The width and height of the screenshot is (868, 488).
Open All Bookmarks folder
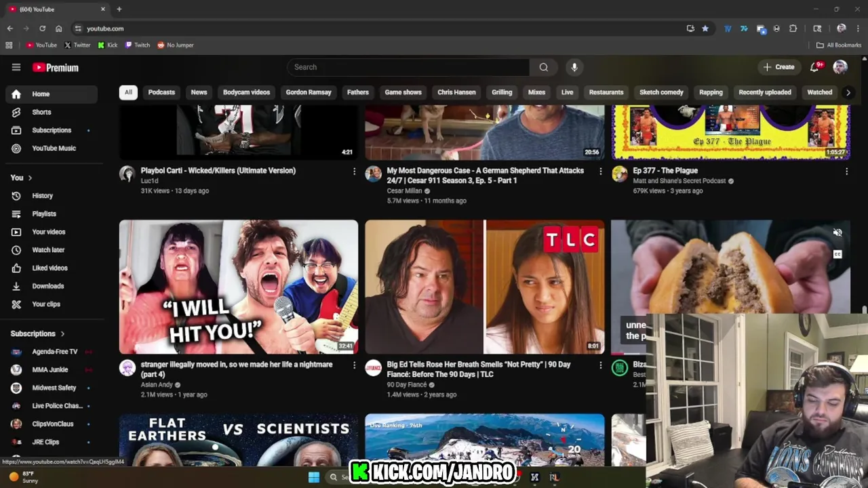pyautogui.click(x=839, y=45)
